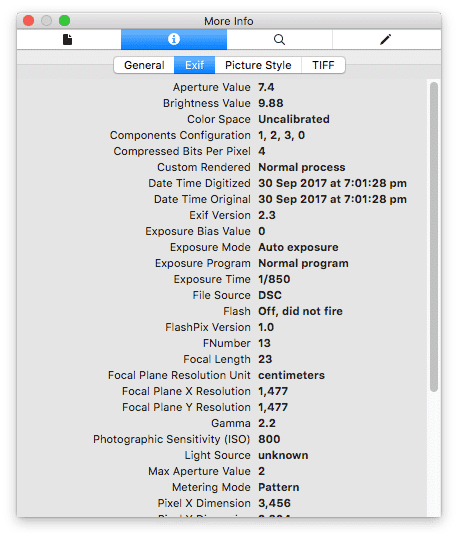Switch to the General tab
This screenshot has height=538, width=458.
tap(144, 65)
